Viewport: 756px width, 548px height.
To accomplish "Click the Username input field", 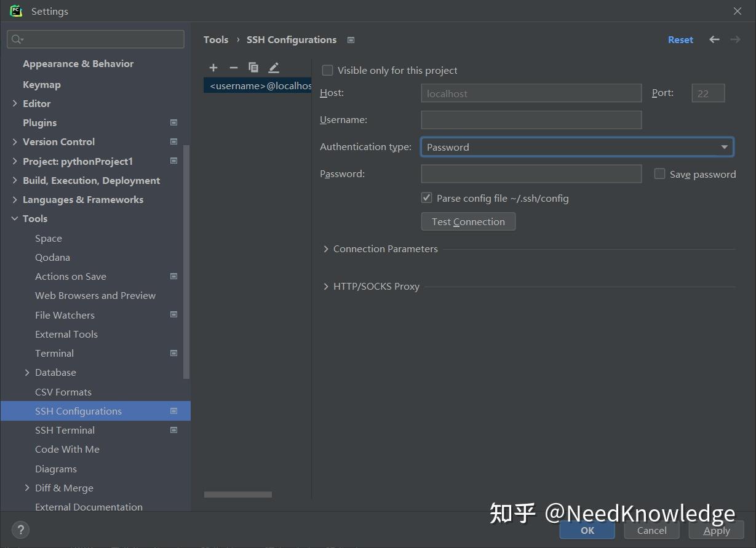I will pyautogui.click(x=531, y=120).
